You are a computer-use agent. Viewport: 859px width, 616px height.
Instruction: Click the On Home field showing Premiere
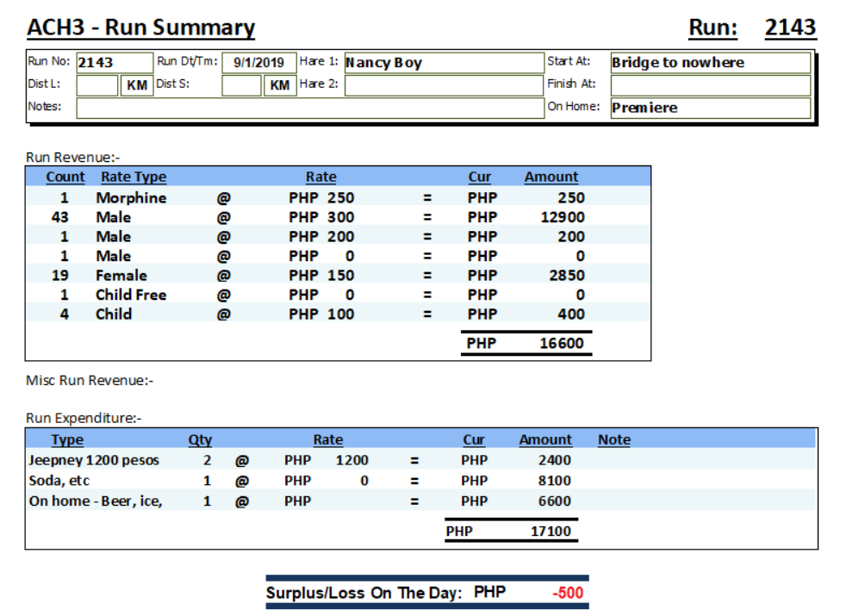point(710,108)
